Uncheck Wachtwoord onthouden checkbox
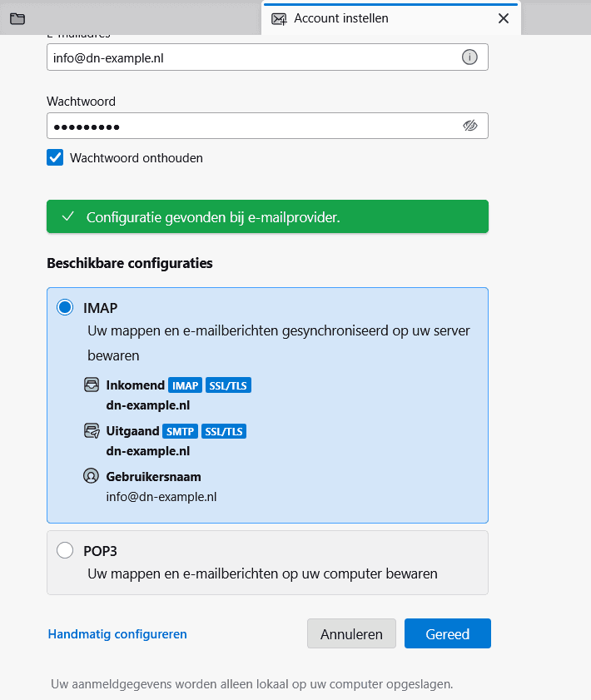591x700 pixels. tap(55, 157)
